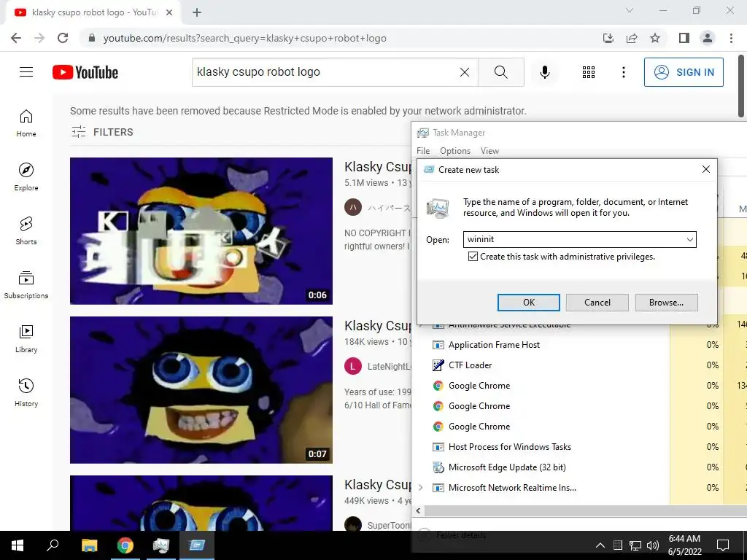Click Task Manager horizontal scrollbar left arrow
The width and height of the screenshot is (747, 560).
418,511
